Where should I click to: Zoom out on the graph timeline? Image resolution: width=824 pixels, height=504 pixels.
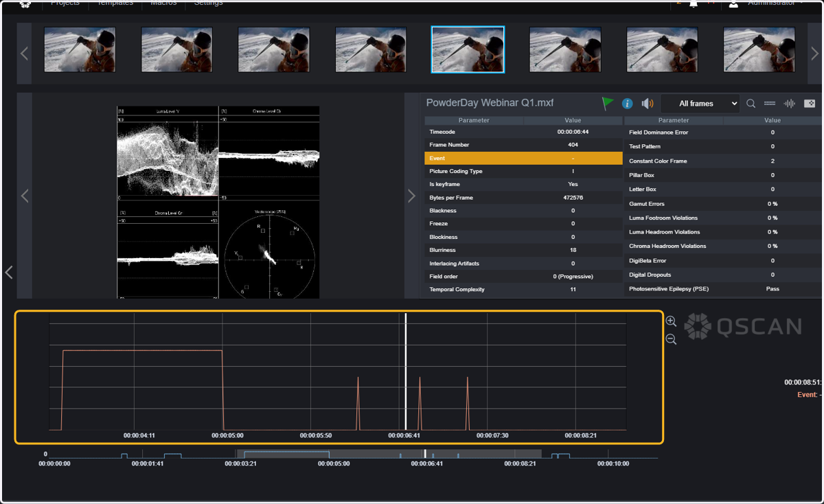tap(671, 339)
